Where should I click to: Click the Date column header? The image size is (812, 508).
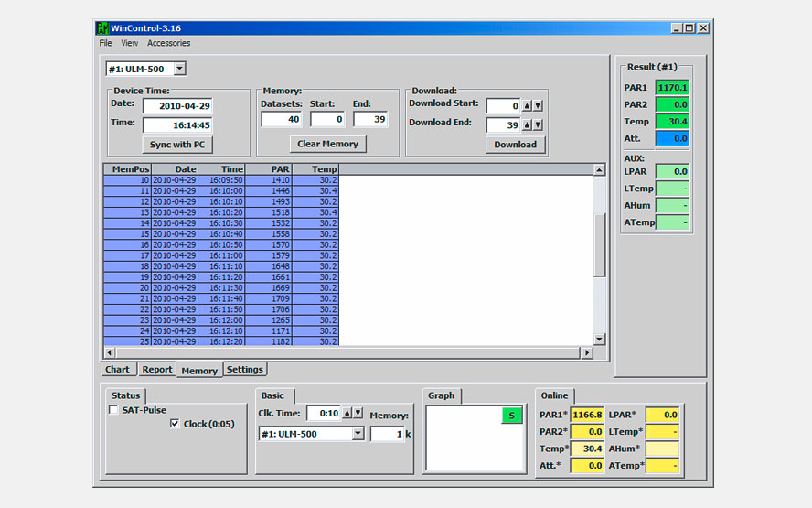pos(175,169)
